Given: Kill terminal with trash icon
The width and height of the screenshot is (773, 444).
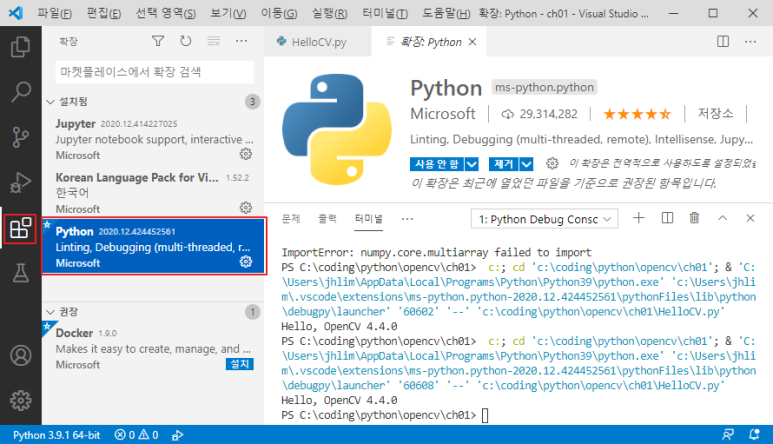Looking at the screenshot, I should [x=694, y=218].
